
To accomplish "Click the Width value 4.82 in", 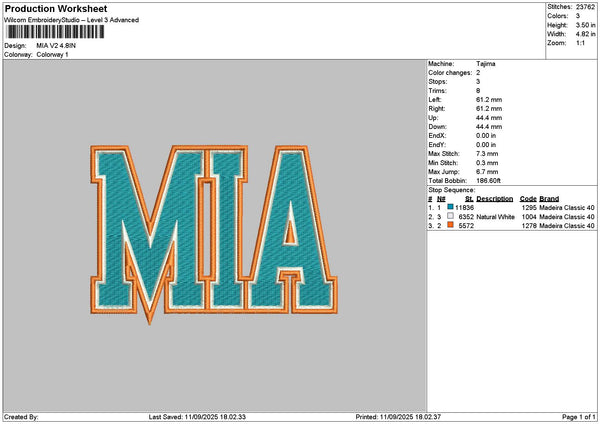I will [585, 34].
